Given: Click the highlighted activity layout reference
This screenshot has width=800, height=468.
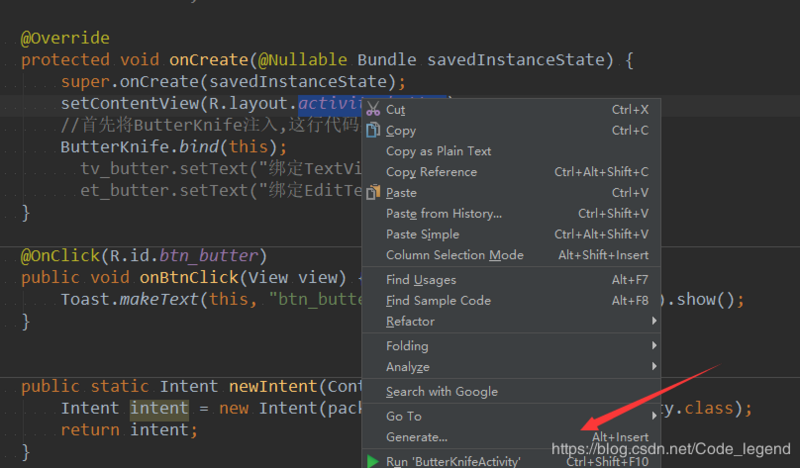Looking at the screenshot, I should [x=330, y=104].
